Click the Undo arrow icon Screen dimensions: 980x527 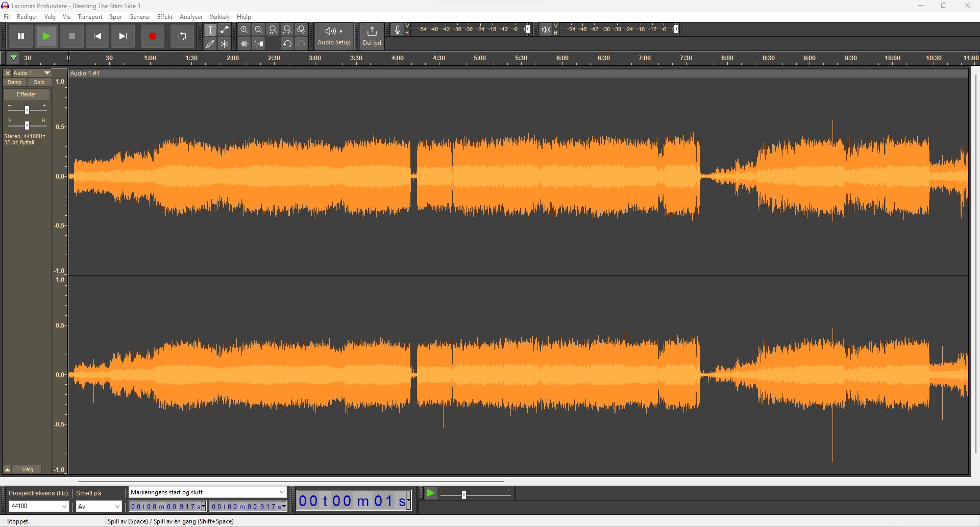click(x=287, y=44)
